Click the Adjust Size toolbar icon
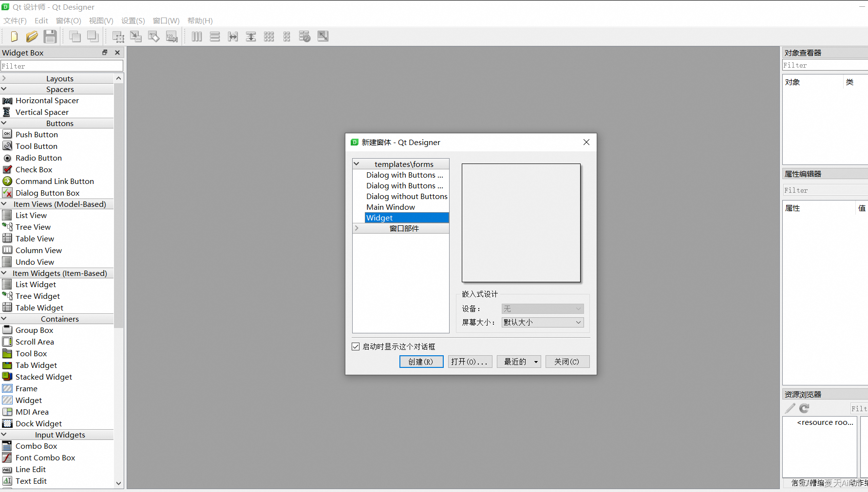The image size is (868, 492). pyautogui.click(x=323, y=36)
